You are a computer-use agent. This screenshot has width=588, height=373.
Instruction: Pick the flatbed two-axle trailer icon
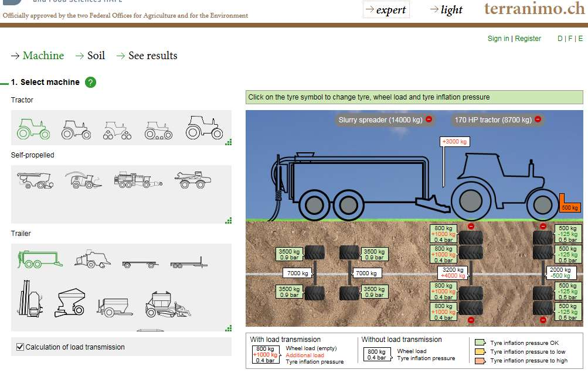pyautogui.click(x=140, y=265)
